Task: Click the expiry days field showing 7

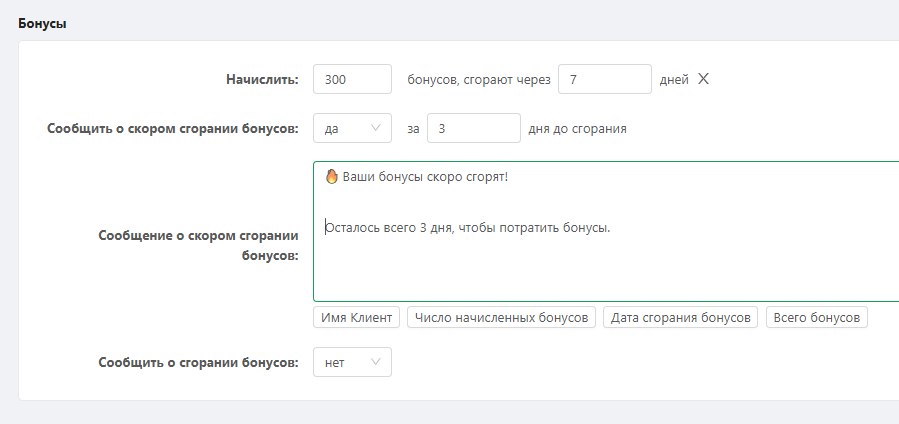Action: tap(604, 79)
